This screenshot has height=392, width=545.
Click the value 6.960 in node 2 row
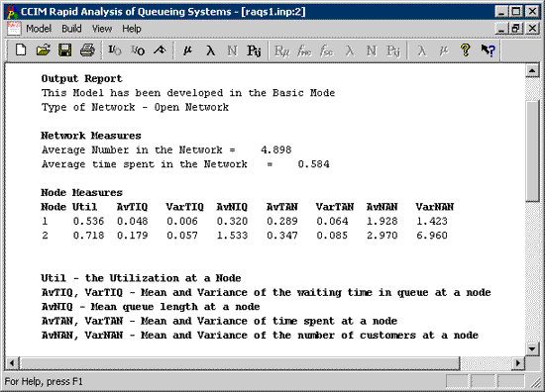432,236
